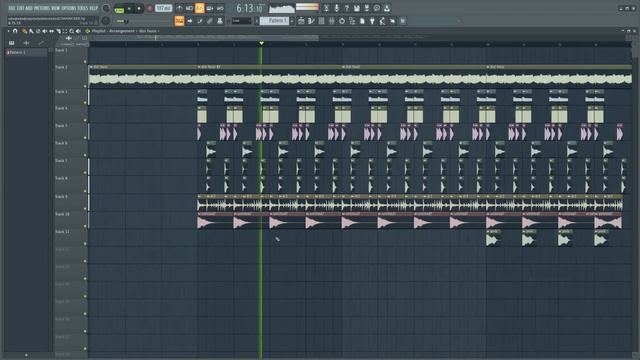Screen dimensions: 640x360
Task: Open the EDIT menu
Action: coord(21,8)
